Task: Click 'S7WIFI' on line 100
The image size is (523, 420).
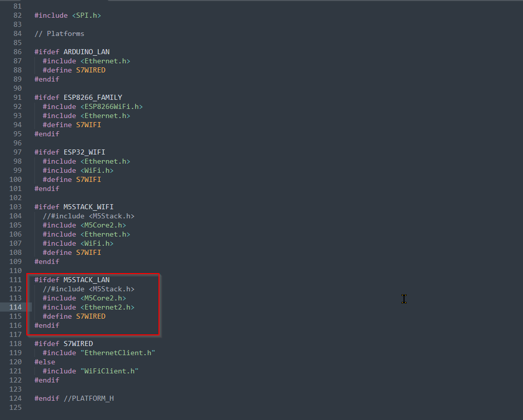Action: tap(89, 180)
